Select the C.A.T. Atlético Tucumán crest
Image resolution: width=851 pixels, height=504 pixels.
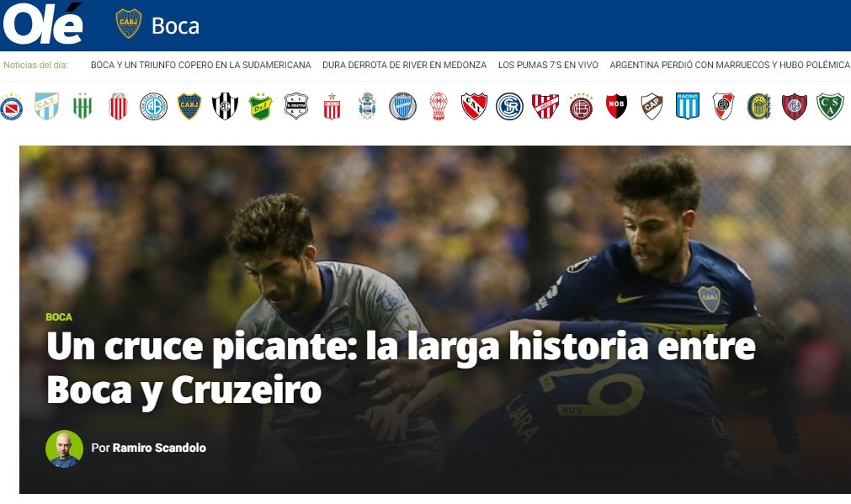[x=46, y=106]
